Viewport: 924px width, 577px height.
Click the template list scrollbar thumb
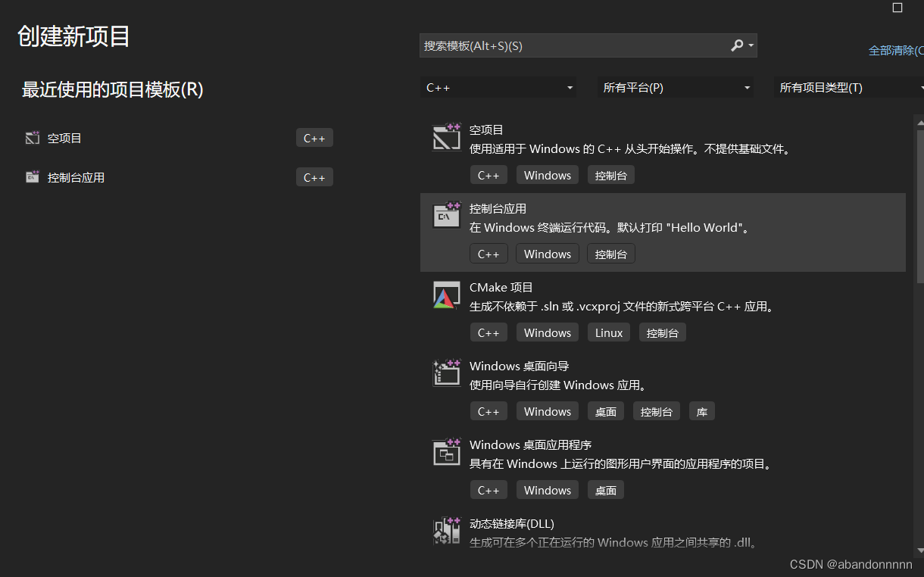pyautogui.click(x=919, y=206)
